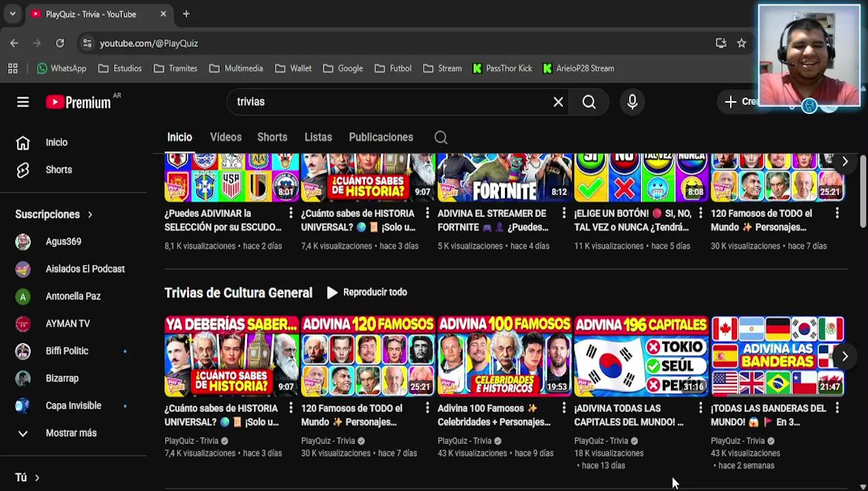Play the FORTNITE streamer video thumbnail
The height and width of the screenshot is (491, 868).
tap(504, 177)
